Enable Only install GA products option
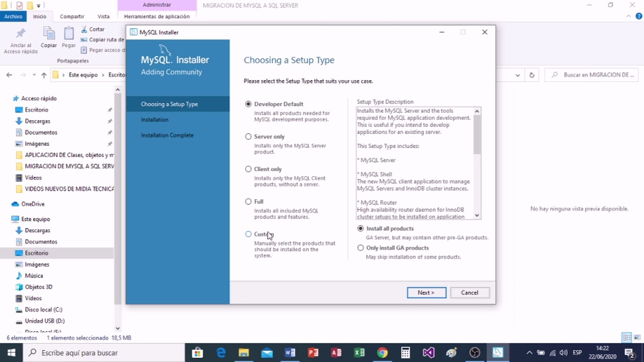644x362 pixels. pos(360,248)
